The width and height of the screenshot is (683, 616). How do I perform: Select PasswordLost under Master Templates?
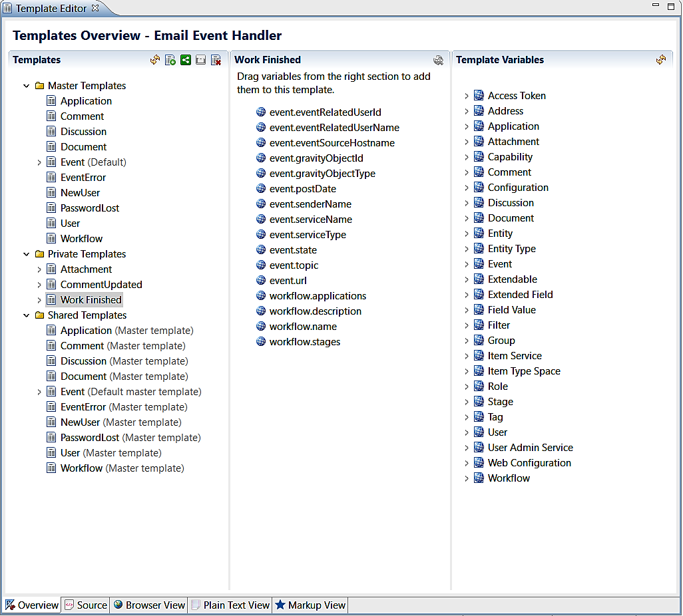(90, 208)
